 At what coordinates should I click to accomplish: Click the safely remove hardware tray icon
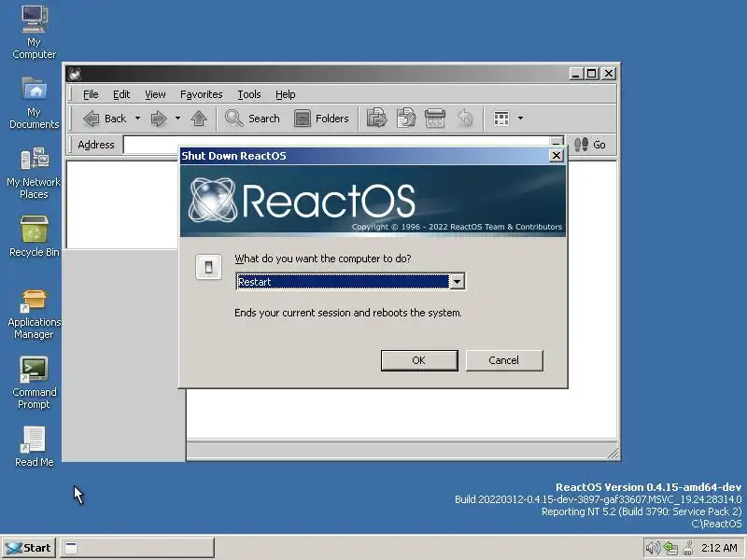pos(688,548)
